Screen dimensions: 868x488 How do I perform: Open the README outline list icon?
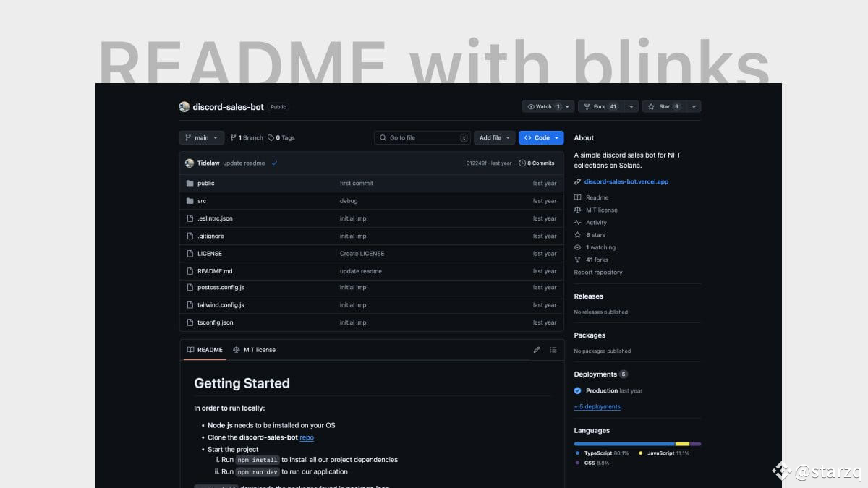[x=553, y=350]
